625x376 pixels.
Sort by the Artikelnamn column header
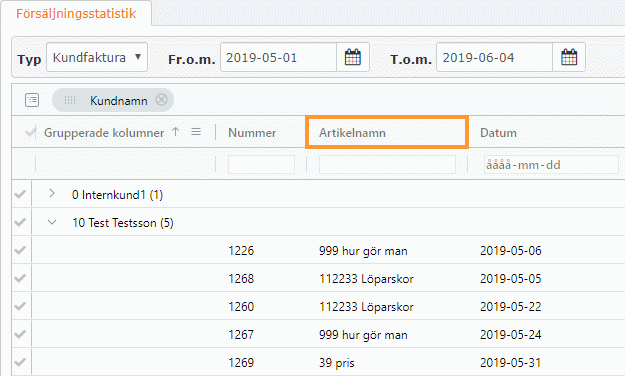click(x=352, y=133)
